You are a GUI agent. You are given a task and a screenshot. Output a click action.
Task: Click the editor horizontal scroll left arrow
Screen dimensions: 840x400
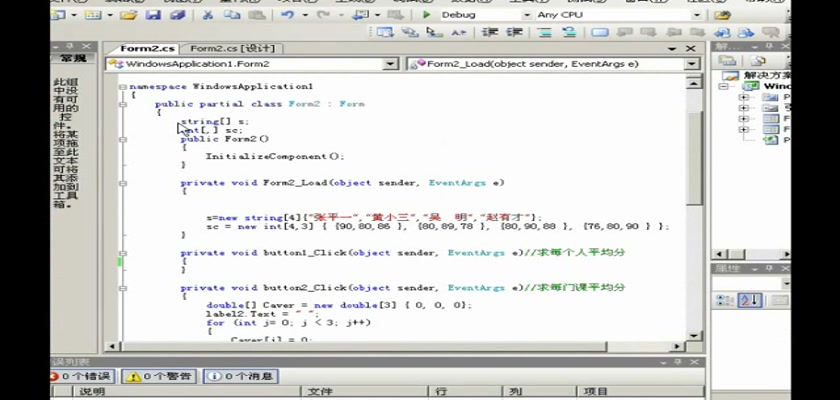(112, 346)
